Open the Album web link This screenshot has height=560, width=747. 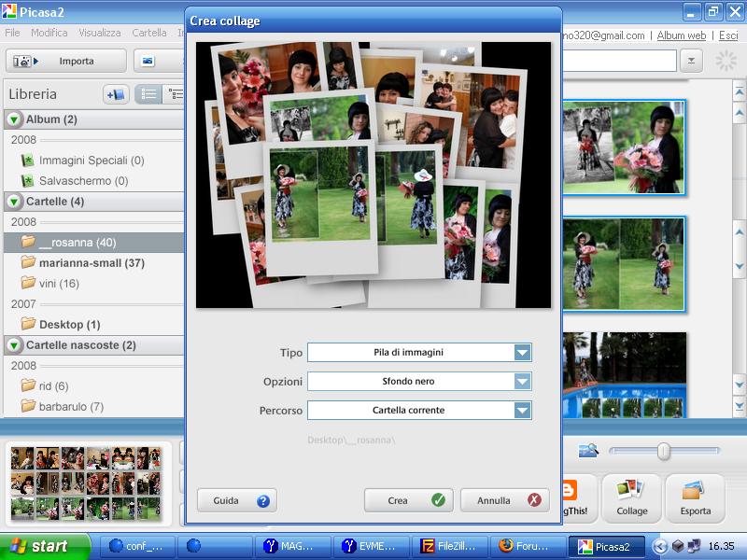click(682, 35)
